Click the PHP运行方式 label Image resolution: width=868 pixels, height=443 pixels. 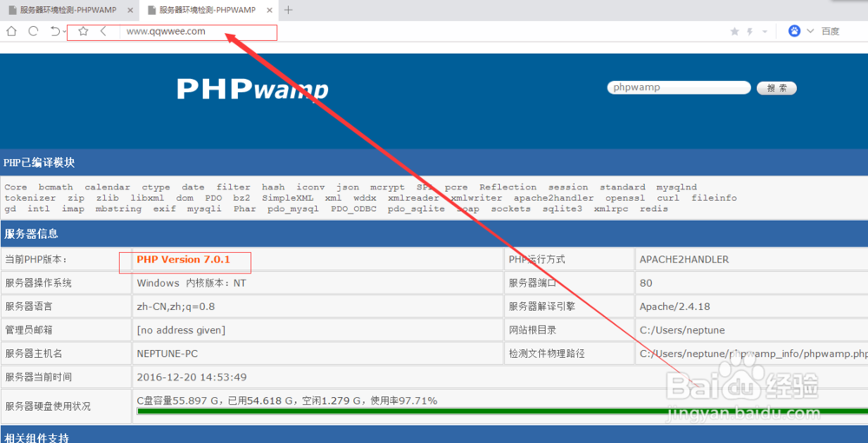[536, 260]
